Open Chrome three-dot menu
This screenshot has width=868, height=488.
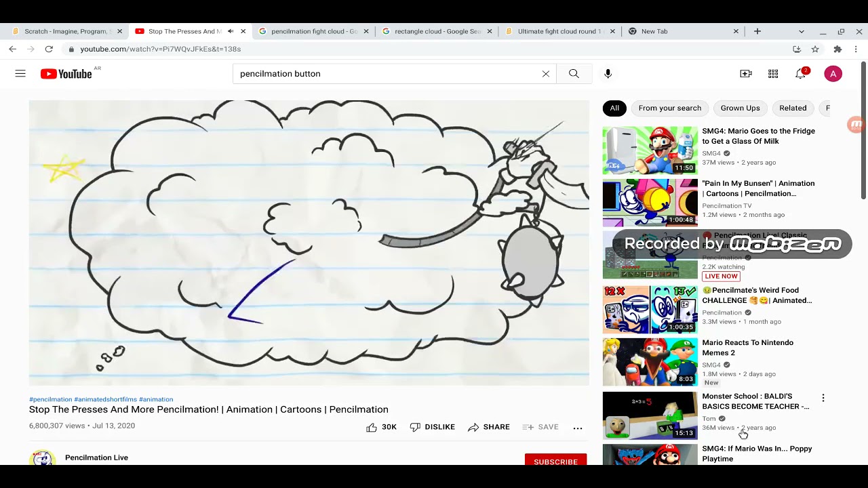click(x=856, y=49)
